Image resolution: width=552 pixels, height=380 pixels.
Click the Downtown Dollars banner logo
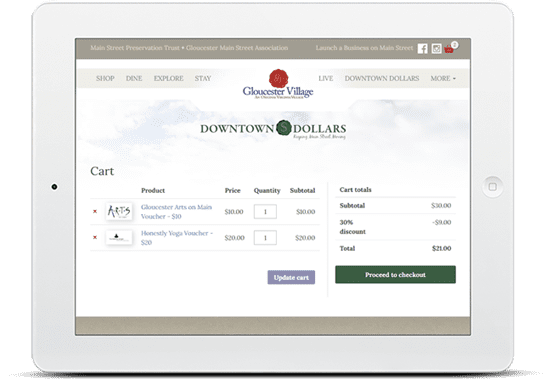click(x=273, y=129)
